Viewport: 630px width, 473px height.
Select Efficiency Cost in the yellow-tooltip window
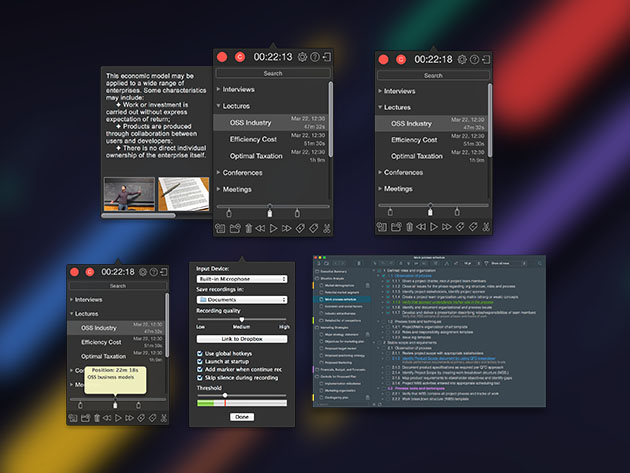[x=116, y=342]
